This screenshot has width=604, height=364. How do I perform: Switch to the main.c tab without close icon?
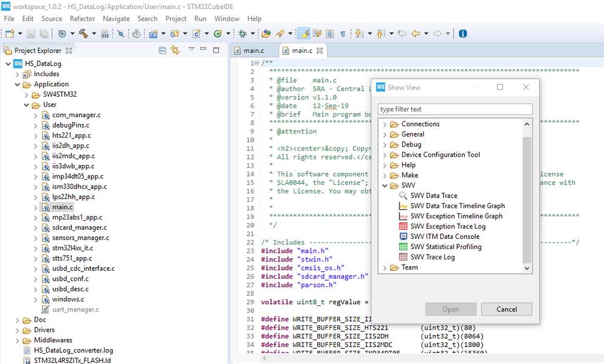(254, 50)
